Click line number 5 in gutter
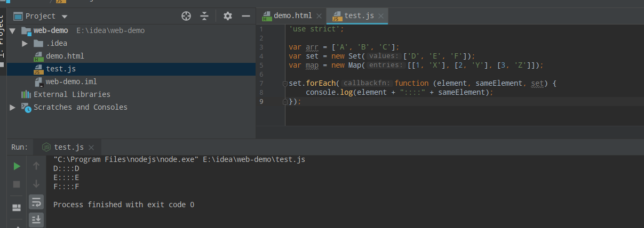644x228 pixels. point(261,65)
